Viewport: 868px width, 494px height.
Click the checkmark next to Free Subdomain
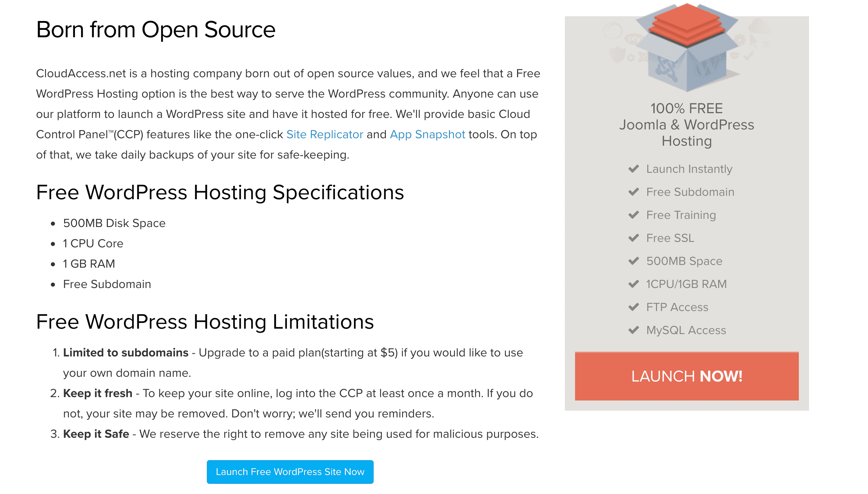coord(633,192)
